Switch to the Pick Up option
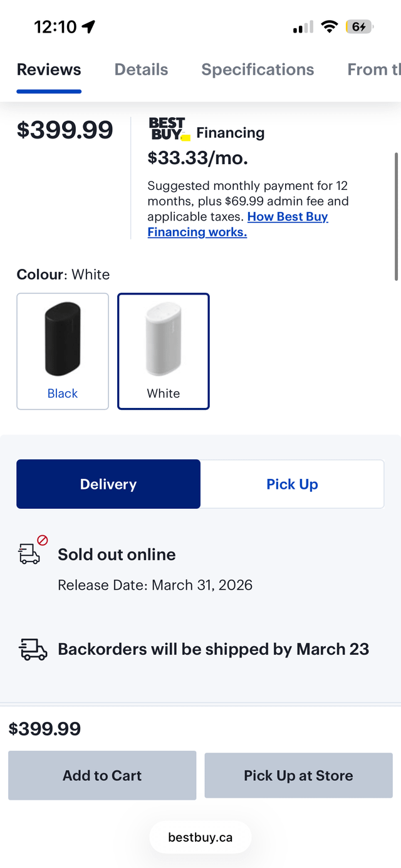 (x=292, y=484)
